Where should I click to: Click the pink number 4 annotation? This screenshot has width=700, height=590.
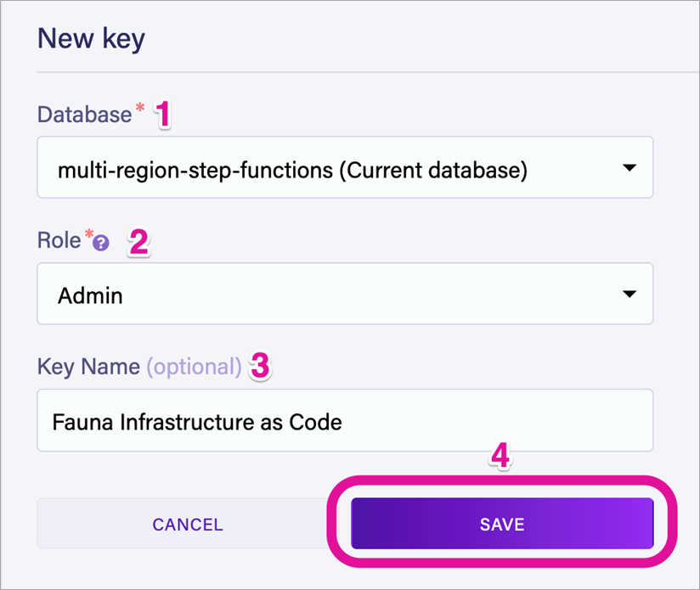501,457
